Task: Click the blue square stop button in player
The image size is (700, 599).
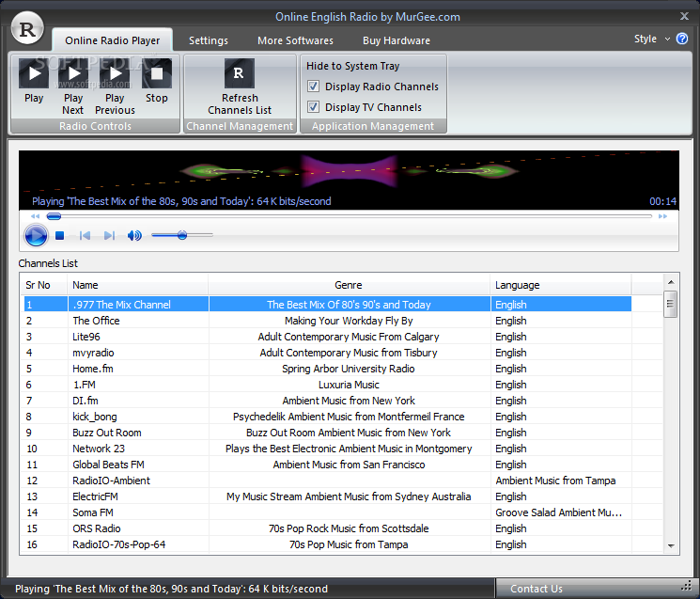Action: point(60,235)
